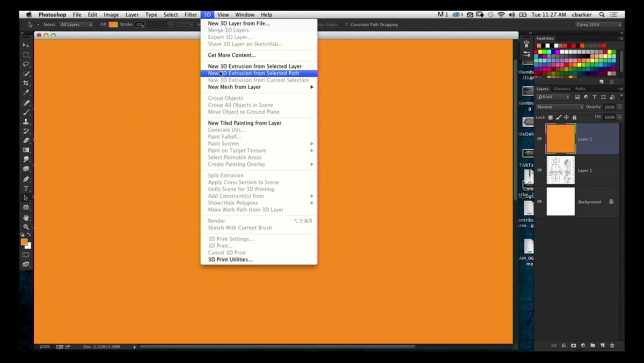Select the Layer 1 thumbnail
This screenshot has width=644, height=363.
click(561, 170)
